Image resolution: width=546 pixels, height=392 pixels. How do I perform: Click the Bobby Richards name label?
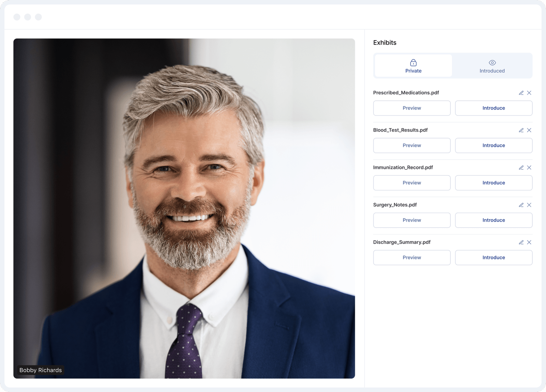point(41,370)
